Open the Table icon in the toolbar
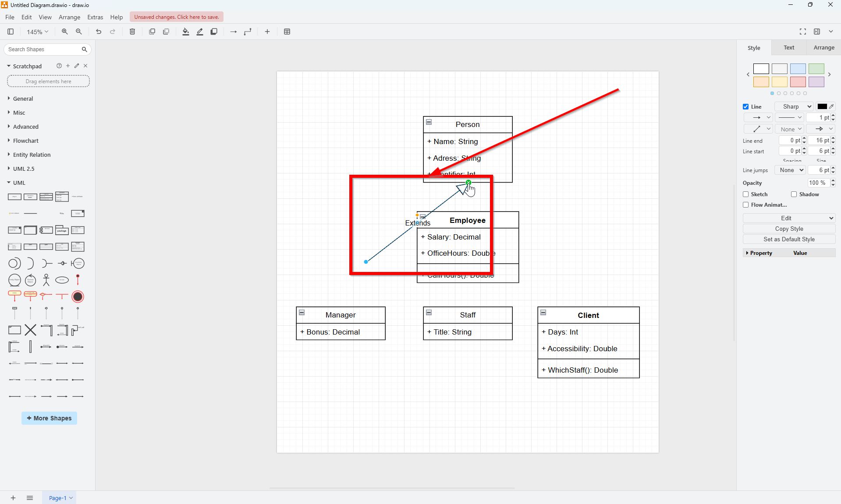 click(287, 32)
